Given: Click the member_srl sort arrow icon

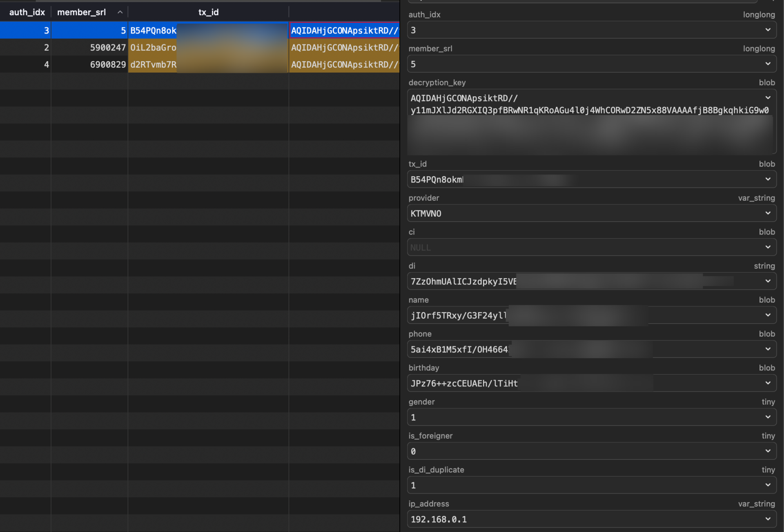Looking at the screenshot, I should point(120,12).
